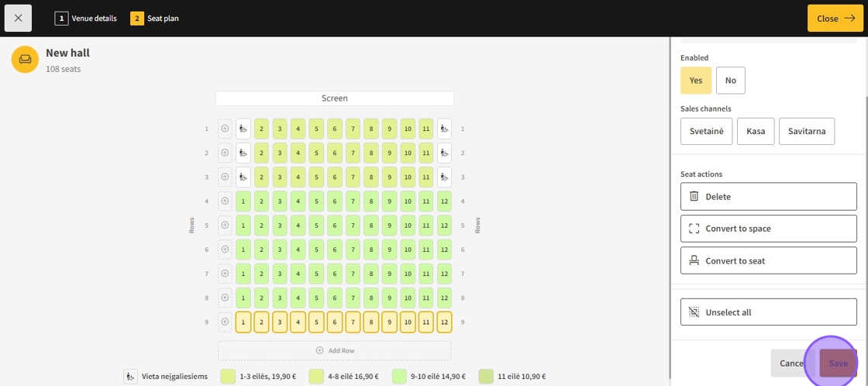The width and height of the screenshot is (868, 386).
Task: Switch to the Seat plan step
Action: 155,19
